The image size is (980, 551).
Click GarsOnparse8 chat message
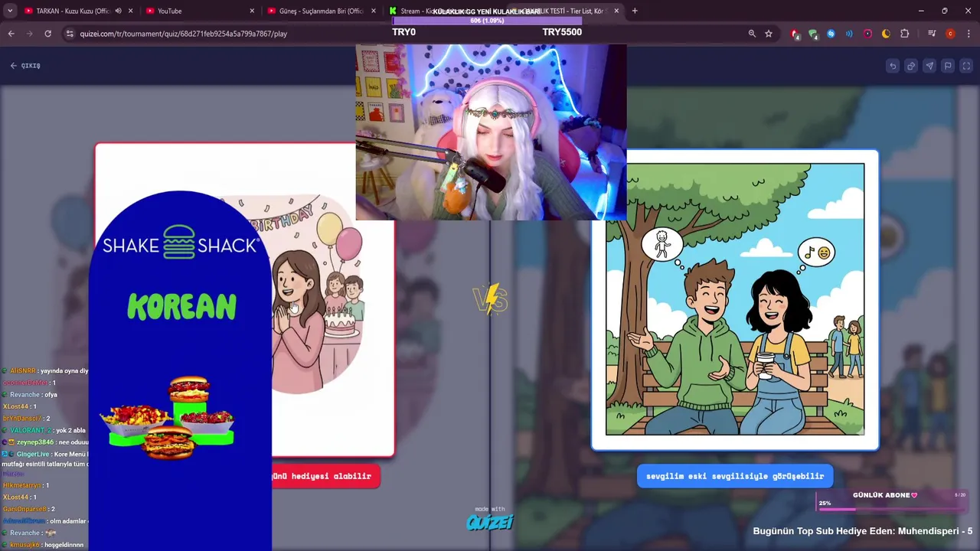click(29, 509)
